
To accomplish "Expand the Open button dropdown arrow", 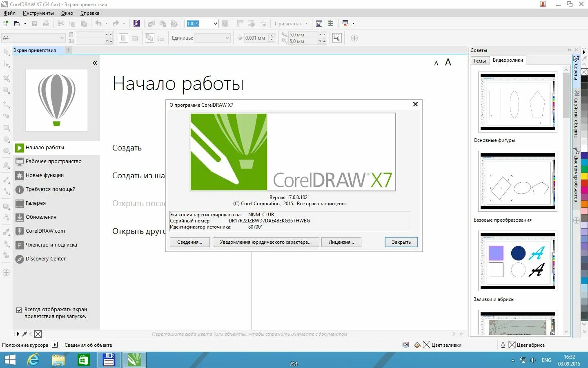I will point(25,24).
